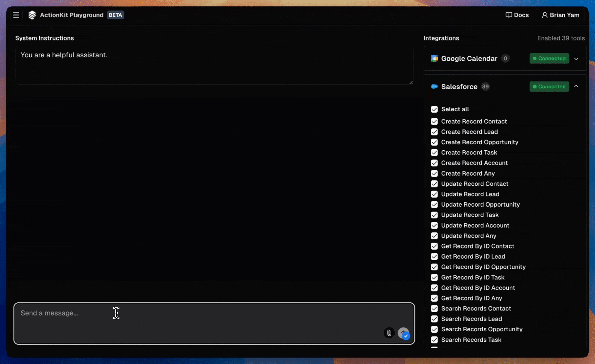The height and width of the screenshot is (364, 595).
Task: Expand the Google Calendar integration
Action: 576,59
